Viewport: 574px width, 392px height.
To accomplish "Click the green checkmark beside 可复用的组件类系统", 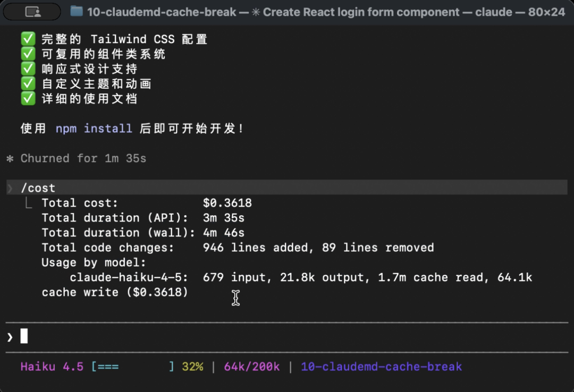I will click(28, 54).
